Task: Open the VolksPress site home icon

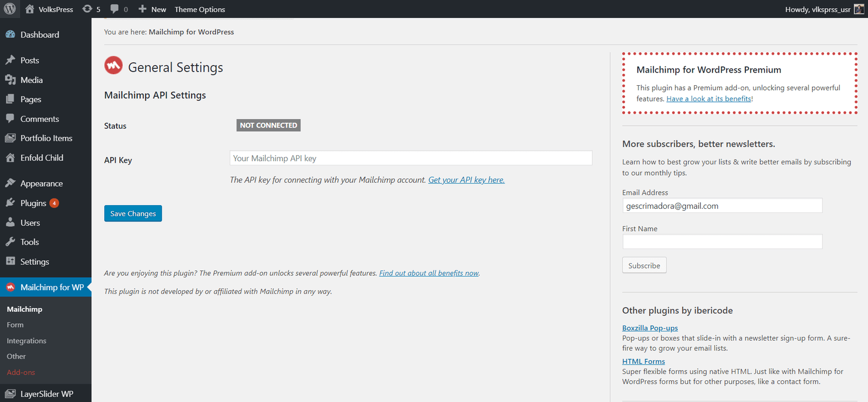Action: (30, 9)
